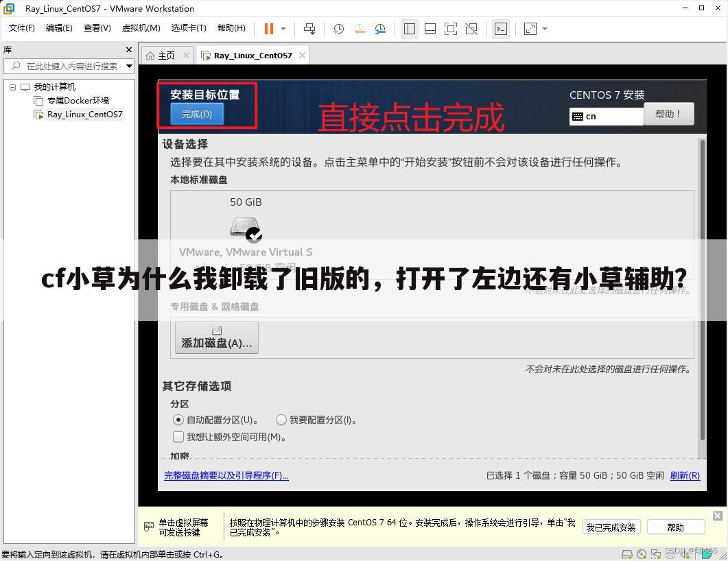Open the 查看(V) menu
The image size is (728, 561).
coord(97,28)
